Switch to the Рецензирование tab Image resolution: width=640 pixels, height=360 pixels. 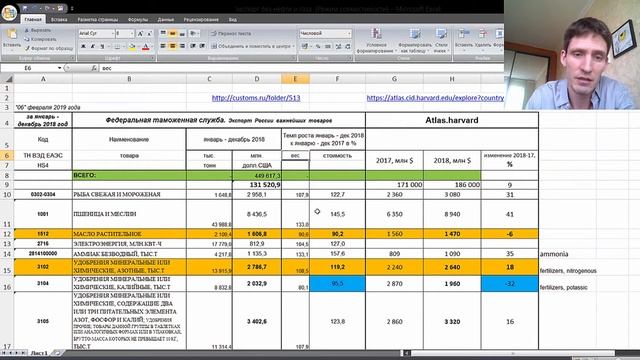(x=201, y=19)
